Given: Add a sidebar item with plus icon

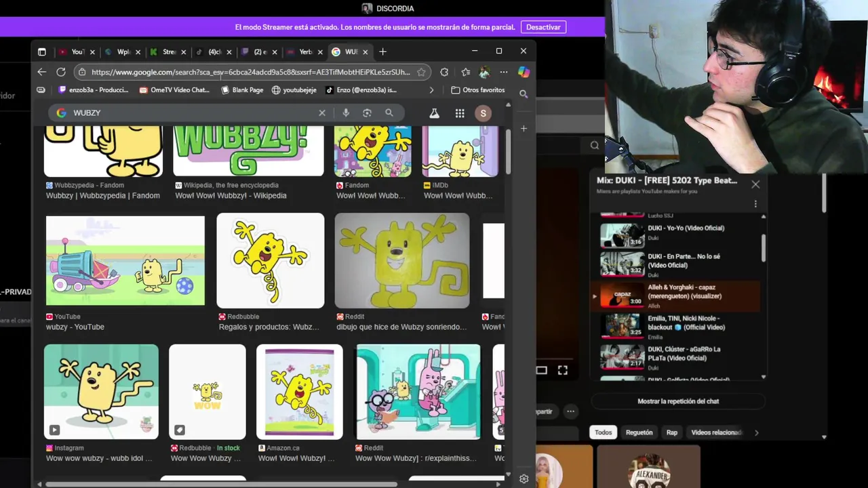Looking at the screenshot, I should pos(524,128).
